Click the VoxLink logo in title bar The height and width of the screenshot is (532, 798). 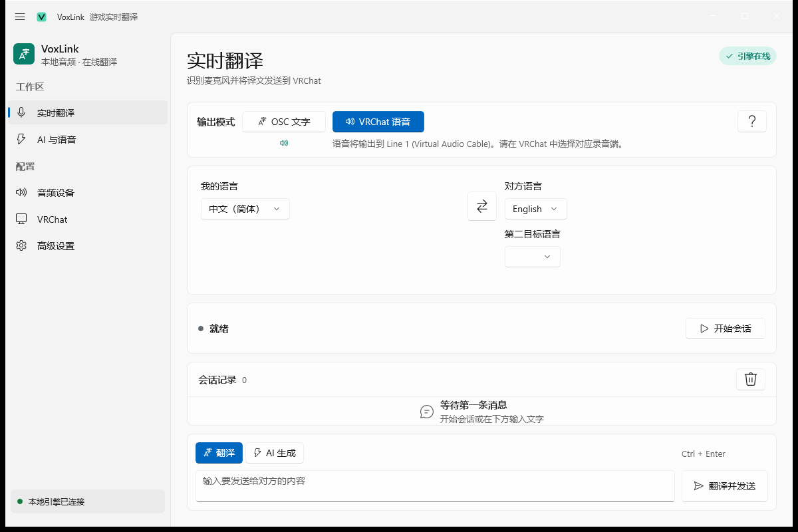(42, 17)
